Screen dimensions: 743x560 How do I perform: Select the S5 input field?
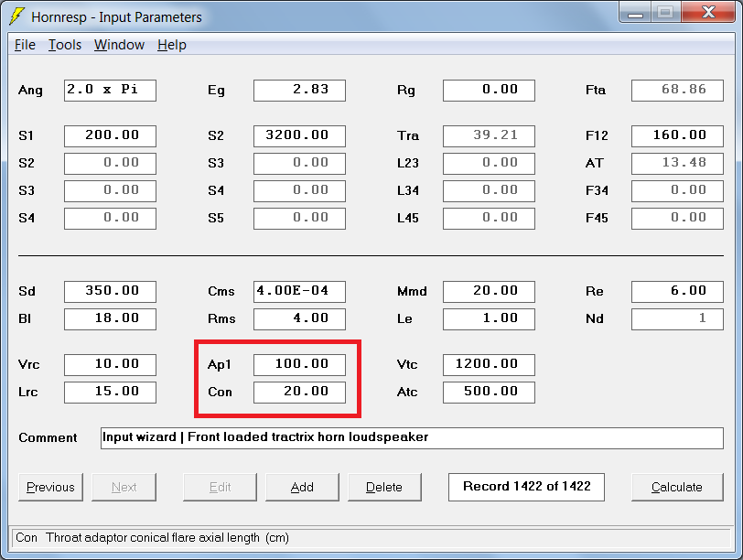(x=299, y=219)
